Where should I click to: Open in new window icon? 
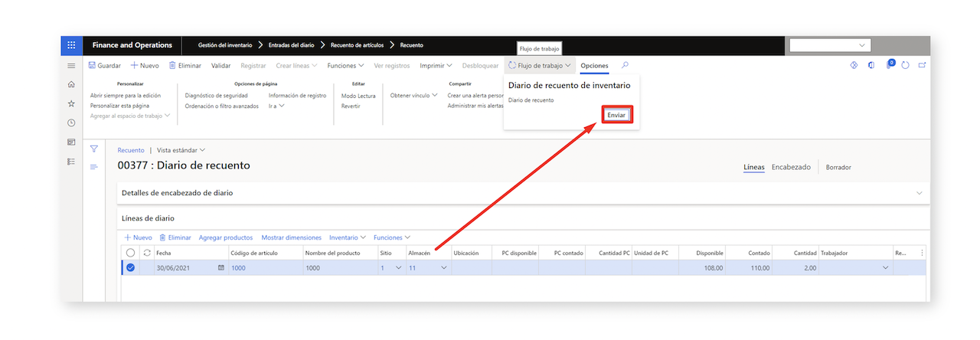[922, 65]
